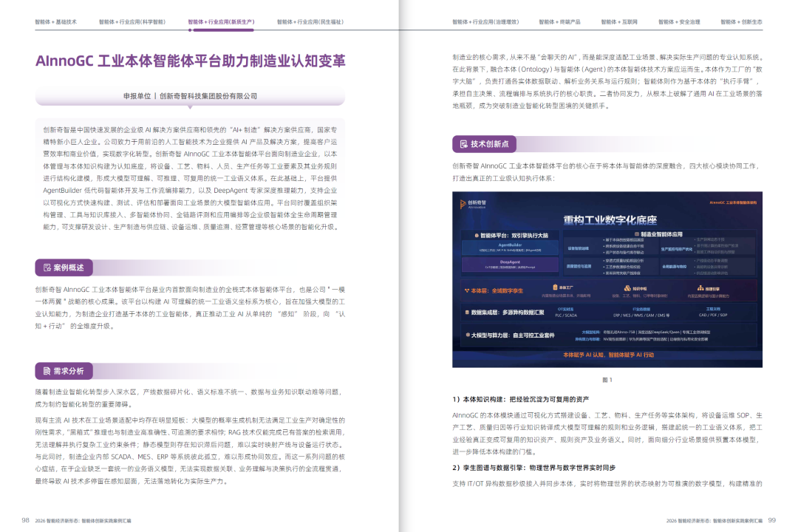This screenshot has height=532, width=798.
Task: Select the 智能体＋互联网 tab
Action: (619, 22)
